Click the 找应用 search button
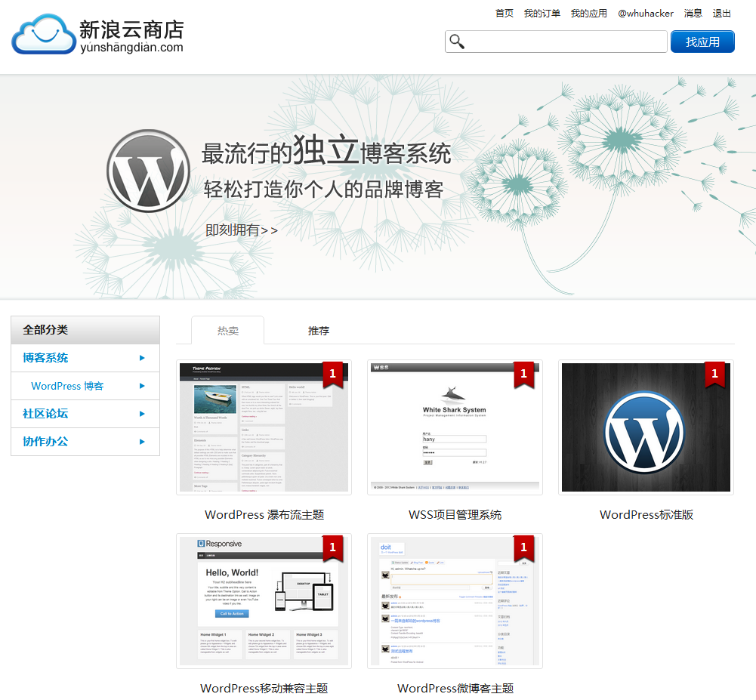The height and width of the screenshot is (700, 756). point(702,42)
